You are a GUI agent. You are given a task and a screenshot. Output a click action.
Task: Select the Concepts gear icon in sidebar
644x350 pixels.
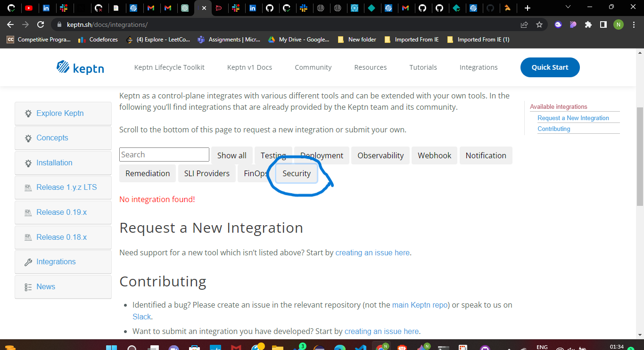[x=28, y=138]
